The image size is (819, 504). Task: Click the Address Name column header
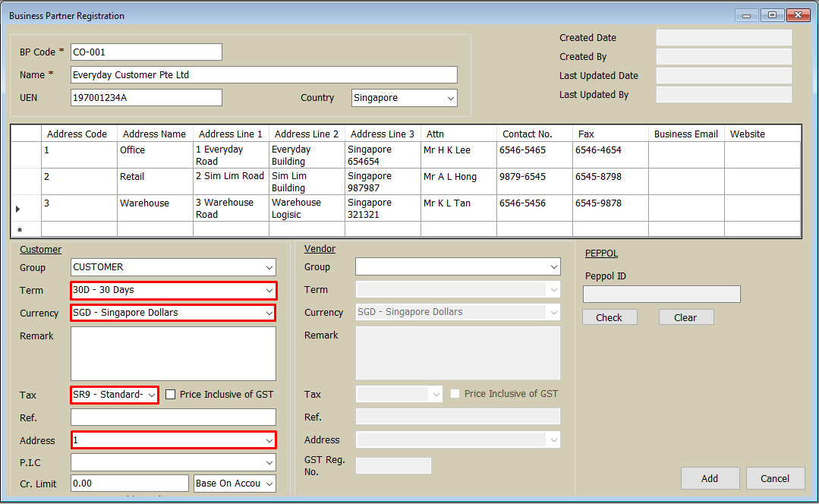(155, 134)
